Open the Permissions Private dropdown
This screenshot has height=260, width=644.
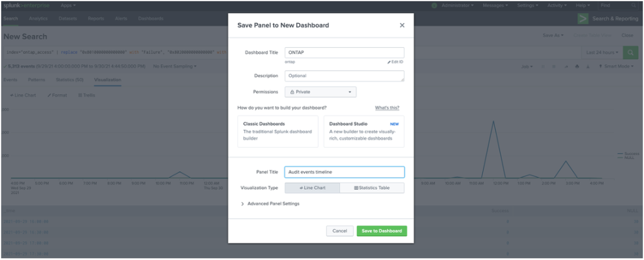320,92
